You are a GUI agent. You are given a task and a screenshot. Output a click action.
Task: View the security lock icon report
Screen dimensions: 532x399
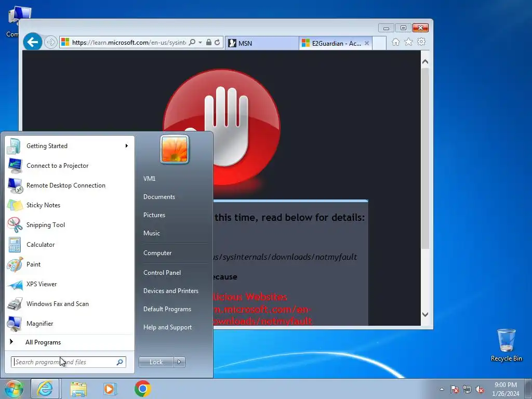tap(209, 43)
